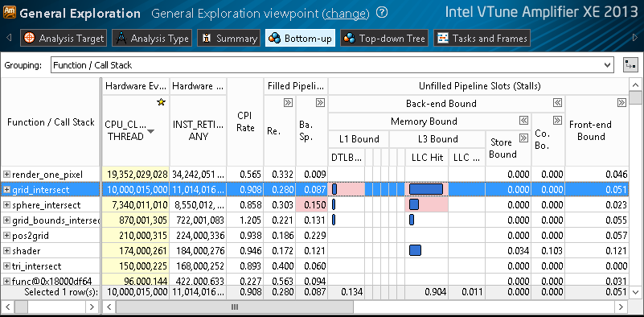Screen dimensions: 644x317
Task: Click the VTune Amplifier app icon
Action: tap(9, 13)
